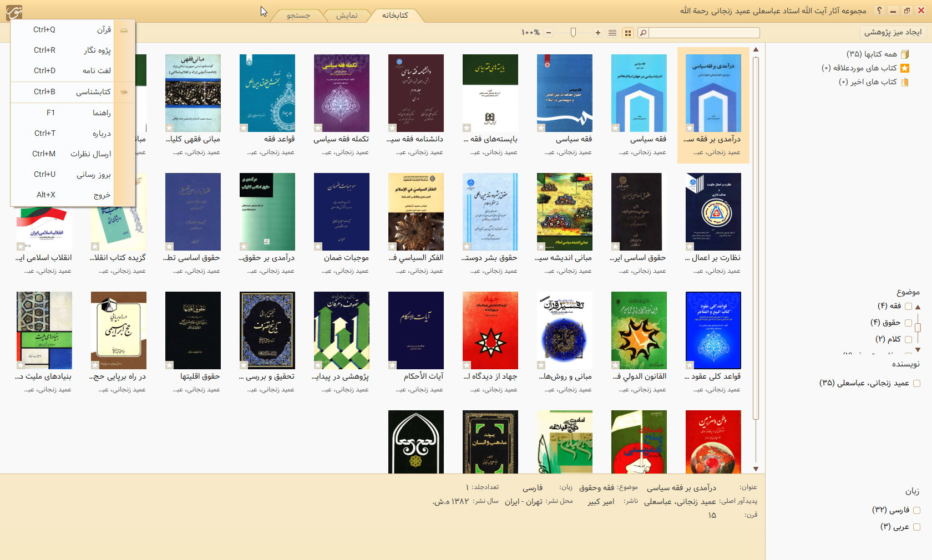Click ایجاد میز پژوهشی button
This screenshot has width=932, height=560.
pyautogui.click(x=893, y=32)
